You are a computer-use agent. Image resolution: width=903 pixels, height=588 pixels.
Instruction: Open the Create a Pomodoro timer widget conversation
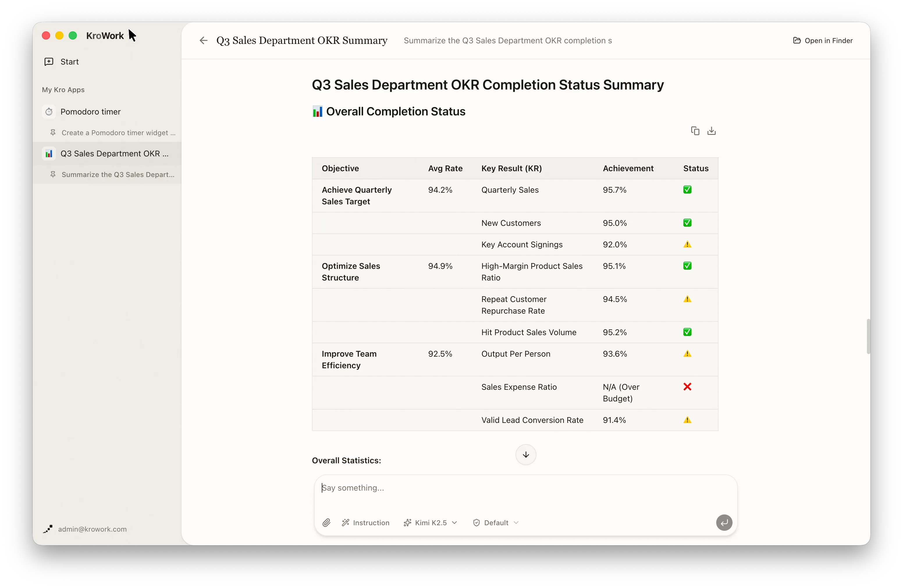(113, 133)
